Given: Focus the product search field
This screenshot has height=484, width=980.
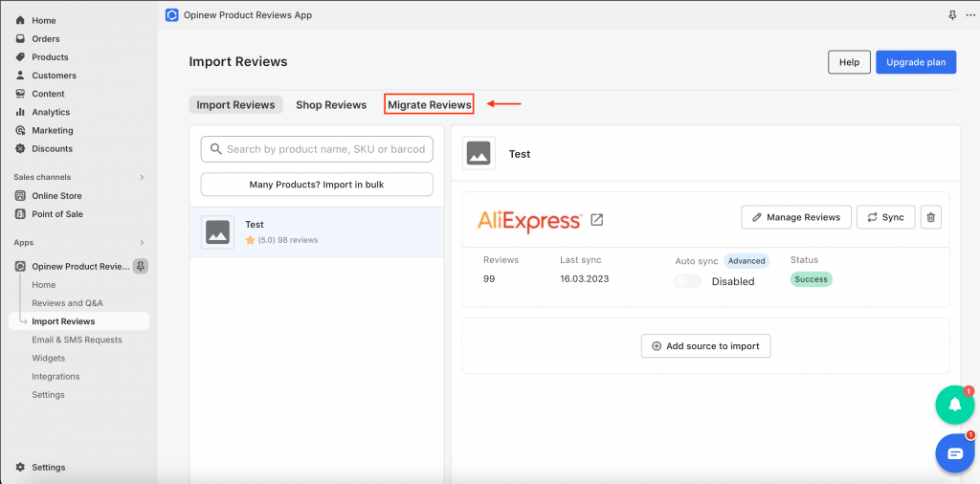Looking at the screenshot, I should [x=317, y=149].
